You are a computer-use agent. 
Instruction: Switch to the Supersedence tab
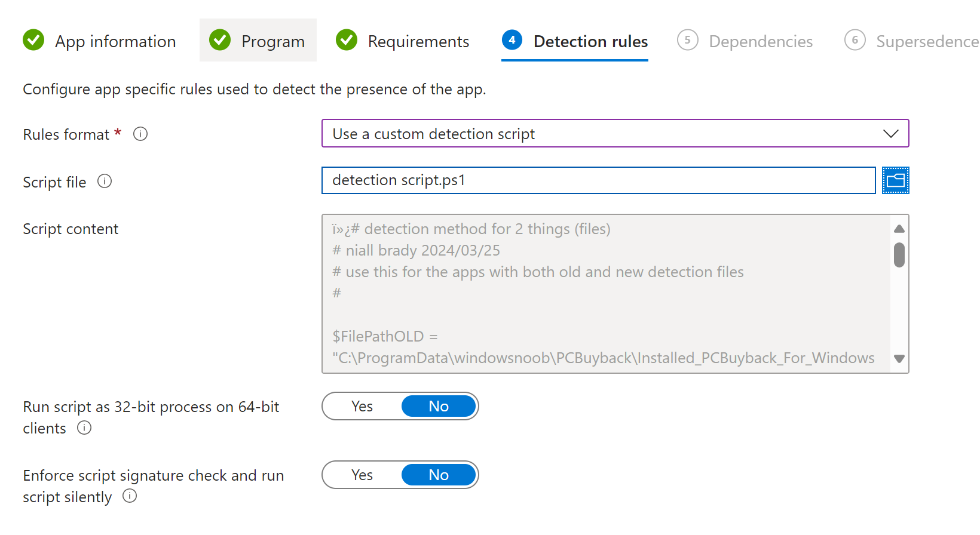point(911,41)
